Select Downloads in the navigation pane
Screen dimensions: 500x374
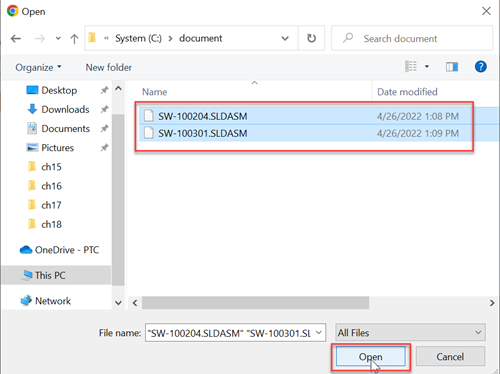pos(65,109)
